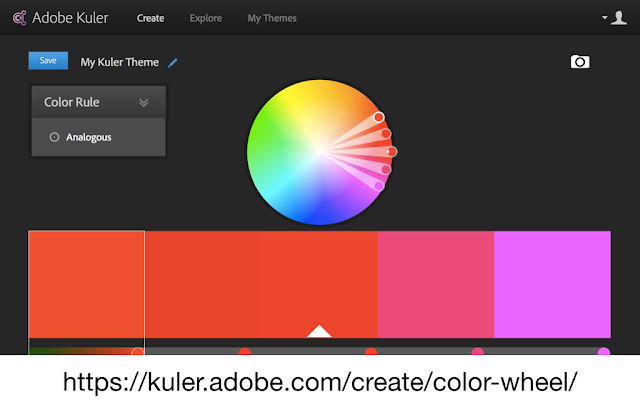Viewport: 640px width, 410px height.
Task: Go to My Themes tab
Action: [272, 18]
